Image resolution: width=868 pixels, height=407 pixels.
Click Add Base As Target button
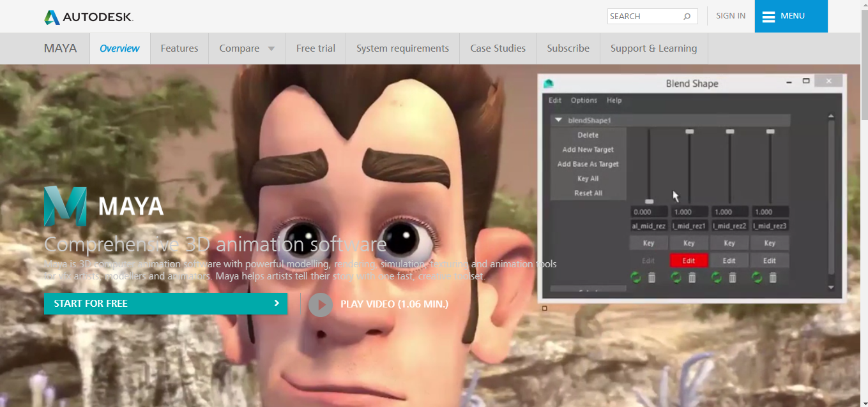588,165
